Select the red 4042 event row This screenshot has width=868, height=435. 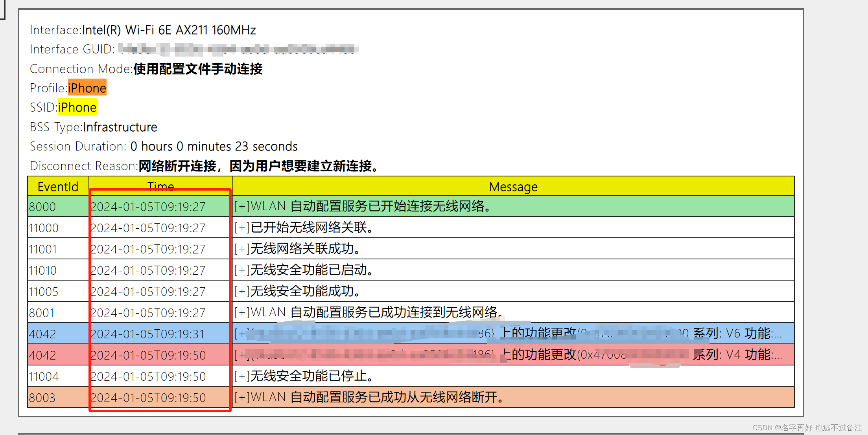click(x=42, y=355)
